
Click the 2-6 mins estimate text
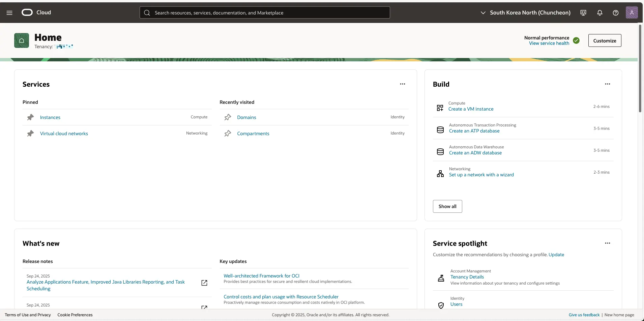tap(601, 107)
